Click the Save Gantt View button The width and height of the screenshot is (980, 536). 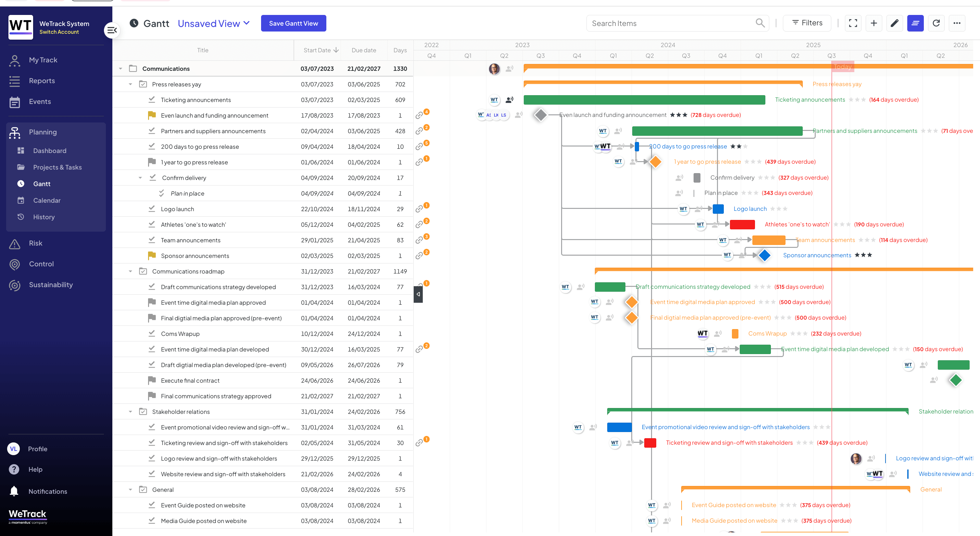pyautogui.click(x=293, y=23)
